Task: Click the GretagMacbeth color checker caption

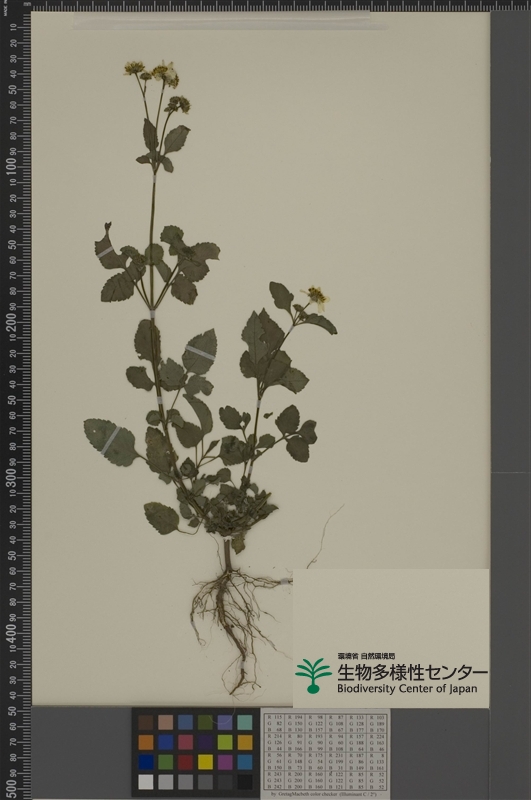Action: click(x=325, y=794)
